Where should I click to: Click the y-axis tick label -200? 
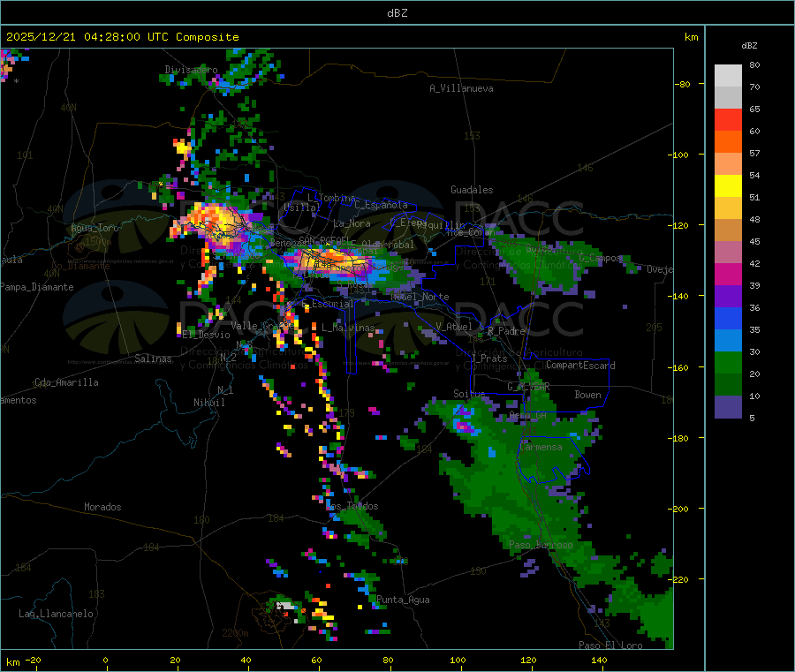point(679,509)
